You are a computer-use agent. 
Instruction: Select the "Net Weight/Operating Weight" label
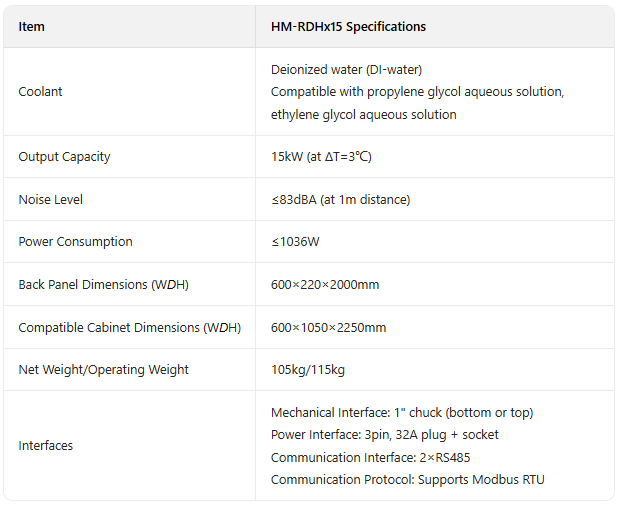[103, 370]
